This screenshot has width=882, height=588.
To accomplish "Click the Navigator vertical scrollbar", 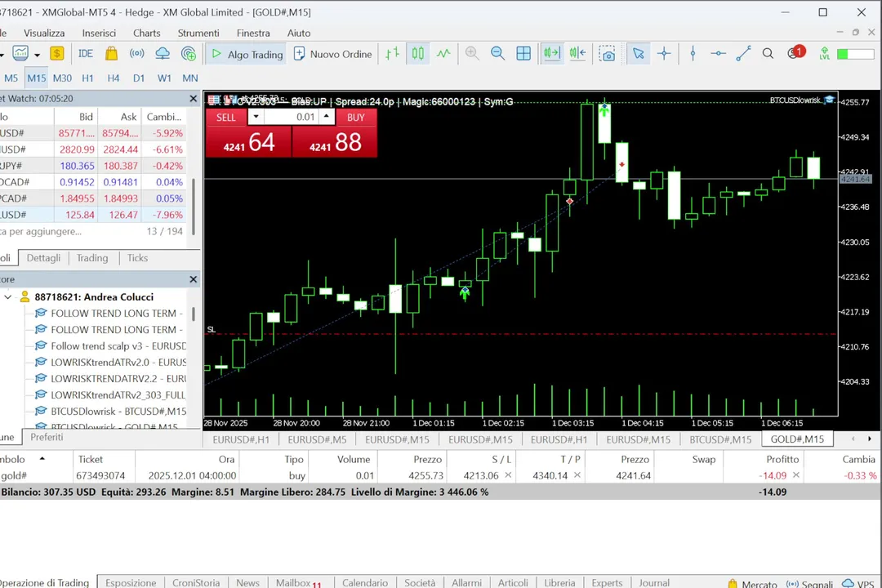I will pyautogui.click(x=194, y=314).
